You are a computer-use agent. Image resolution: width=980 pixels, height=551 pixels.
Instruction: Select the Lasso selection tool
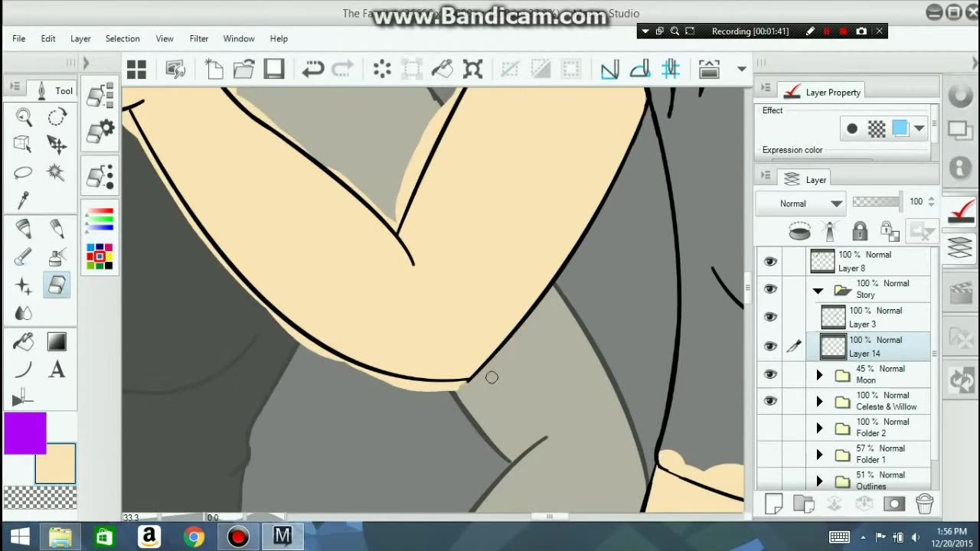pyautogui.click(x=24, y=172)
